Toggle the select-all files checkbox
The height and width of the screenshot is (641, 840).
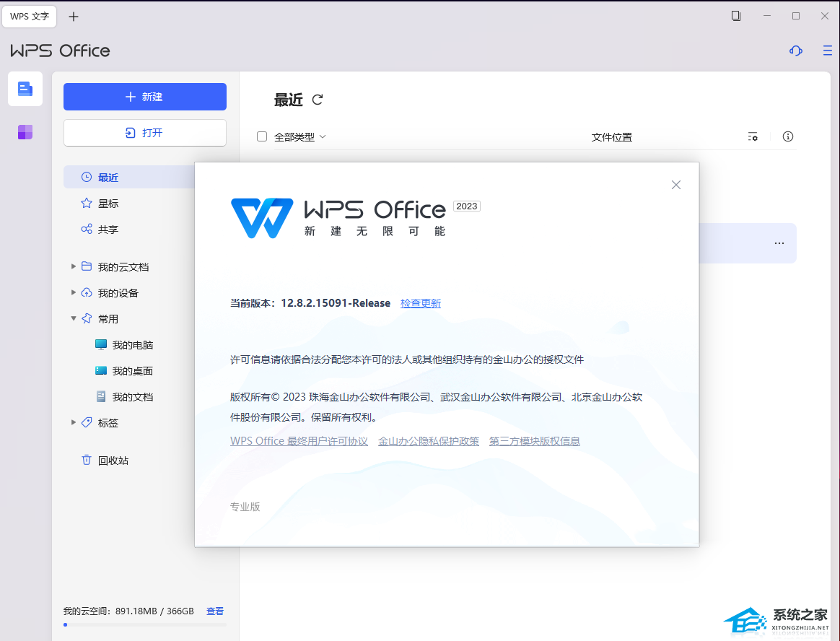pyautogui.click(x=262, y=136)
